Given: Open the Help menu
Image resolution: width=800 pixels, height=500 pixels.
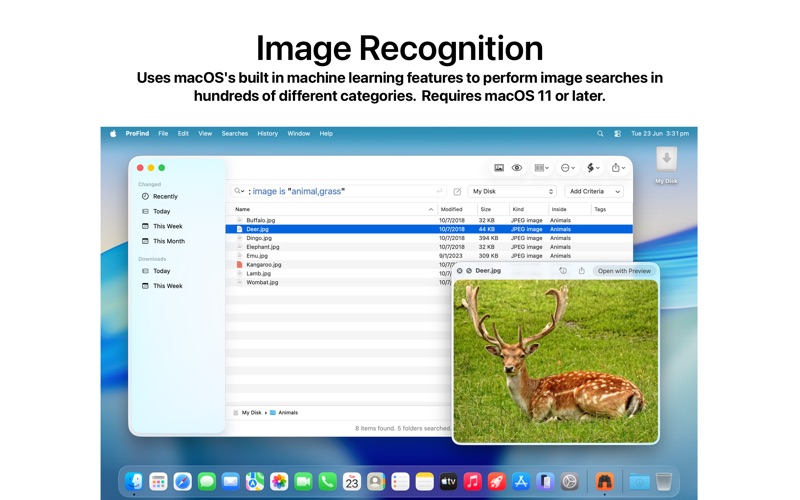Looking at the screenshot, I should coord(326,134).
